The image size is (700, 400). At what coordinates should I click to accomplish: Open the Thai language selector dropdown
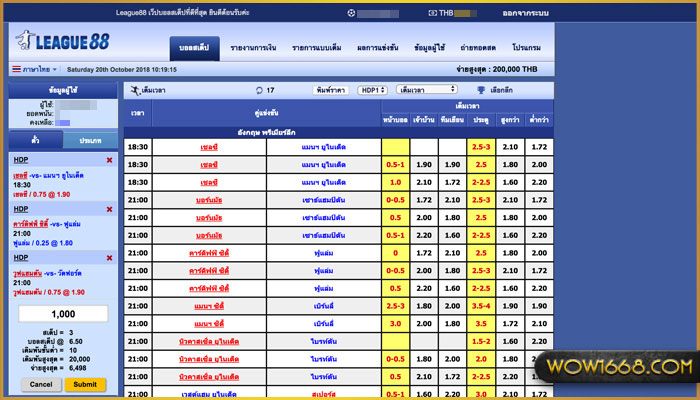pyautogui.click(x=33, y=70)
